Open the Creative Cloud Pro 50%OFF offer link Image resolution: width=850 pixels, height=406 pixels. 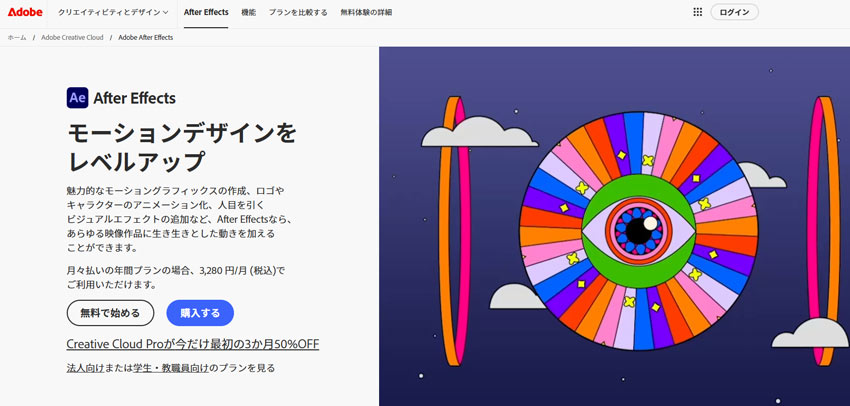pyautogui.click(x=192, y=344)
